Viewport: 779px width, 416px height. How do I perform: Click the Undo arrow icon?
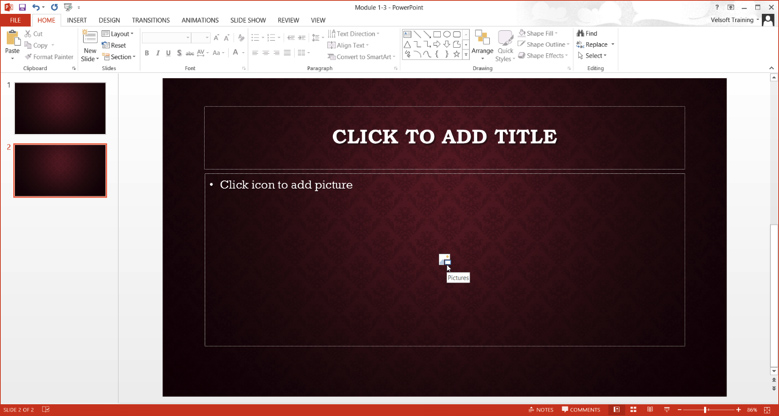(x=35, y=7)
